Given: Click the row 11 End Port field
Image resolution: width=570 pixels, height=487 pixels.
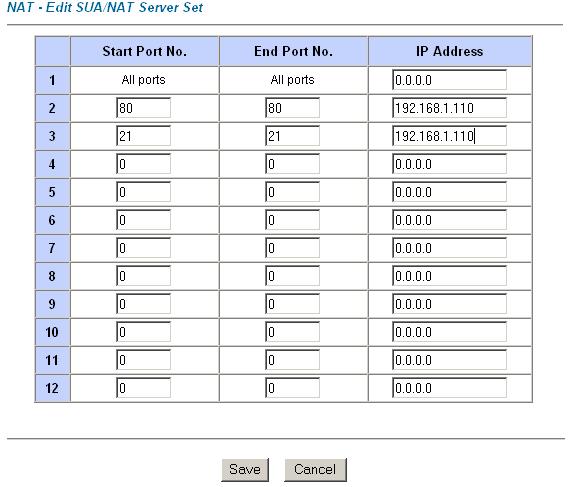Looking at the screenshot, I should (292, 360).
